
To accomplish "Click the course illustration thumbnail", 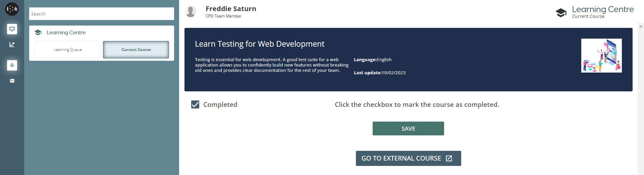I will click(601, 55).
